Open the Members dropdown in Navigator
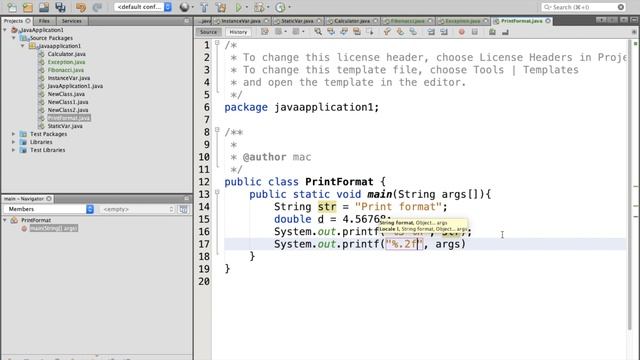The width and height of the screenshot is (640, 360). (49, 209)
